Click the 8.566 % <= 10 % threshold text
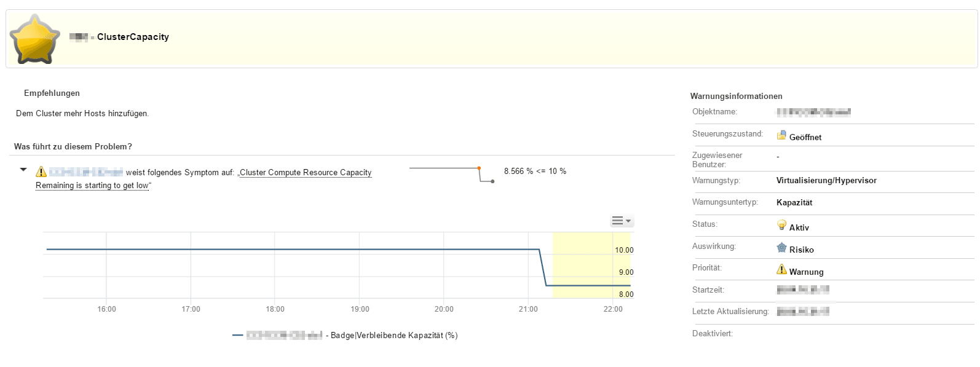The width and height of the screenshot is (980, 367). [x=535, y=172]
